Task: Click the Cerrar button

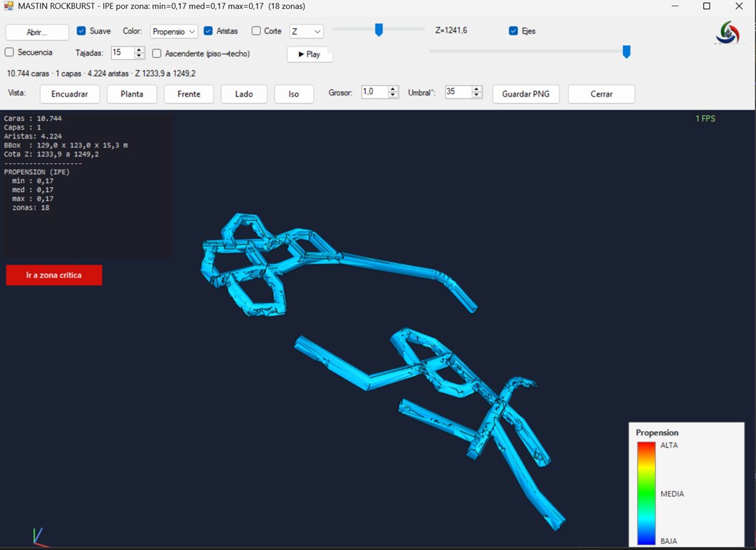Action: (x=601, y=94)
